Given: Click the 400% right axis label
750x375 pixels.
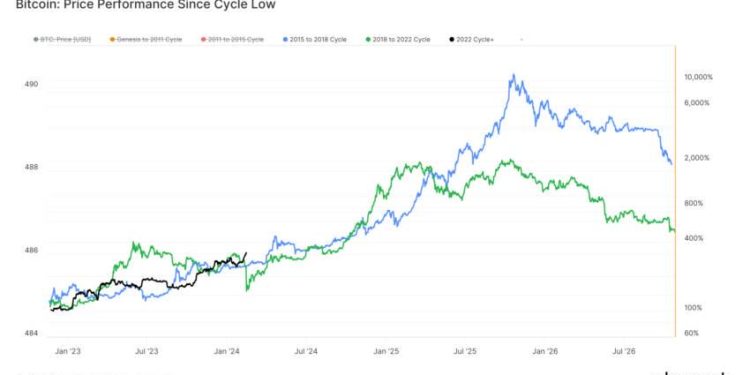Looking at the screenshot, I should point(695,238).
